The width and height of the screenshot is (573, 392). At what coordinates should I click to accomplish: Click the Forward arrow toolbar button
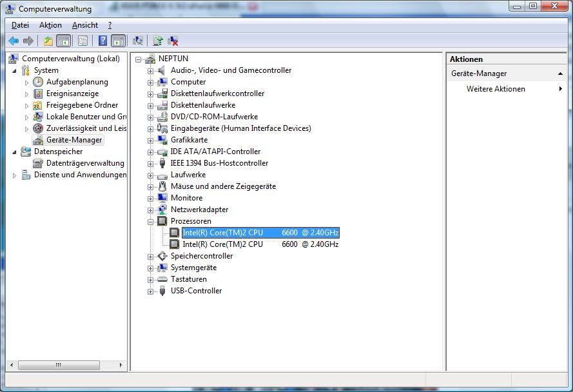pyautogui.click(x=28, y=41)
